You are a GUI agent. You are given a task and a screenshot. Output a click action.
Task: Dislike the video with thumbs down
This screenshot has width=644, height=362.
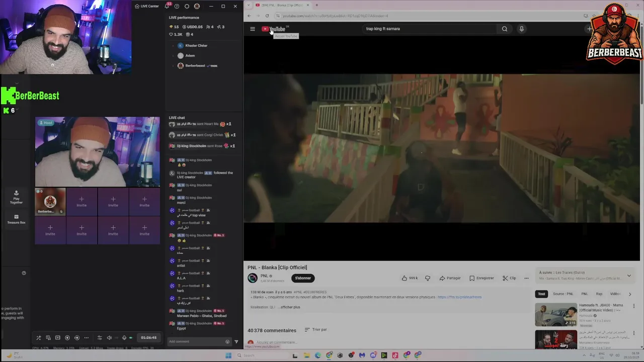click(x=428, y=278)
